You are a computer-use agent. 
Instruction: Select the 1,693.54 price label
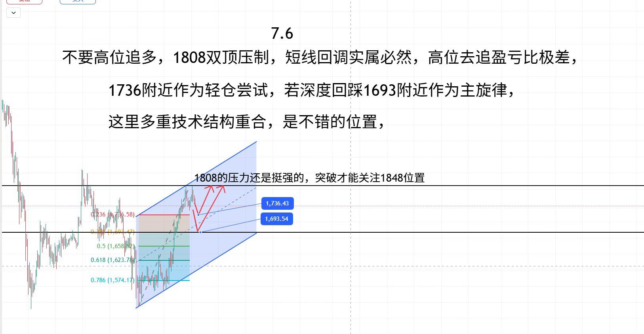(277, 219)
